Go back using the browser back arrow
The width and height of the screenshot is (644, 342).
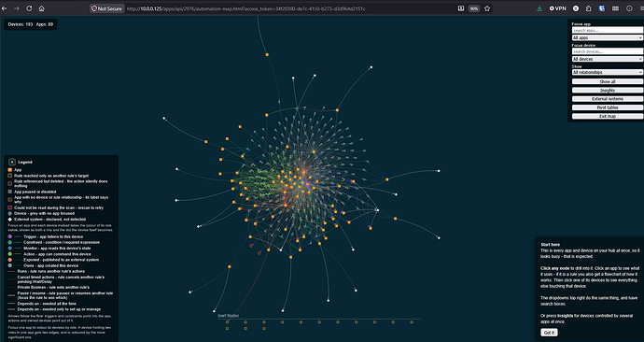pyautogui.click(x=4, y=8)
